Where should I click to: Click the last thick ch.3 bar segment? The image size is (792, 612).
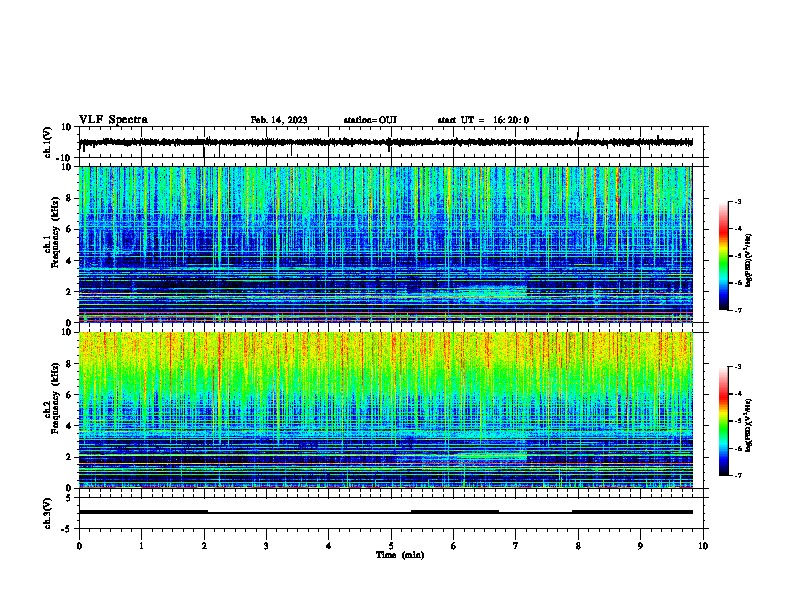(632, 512)
